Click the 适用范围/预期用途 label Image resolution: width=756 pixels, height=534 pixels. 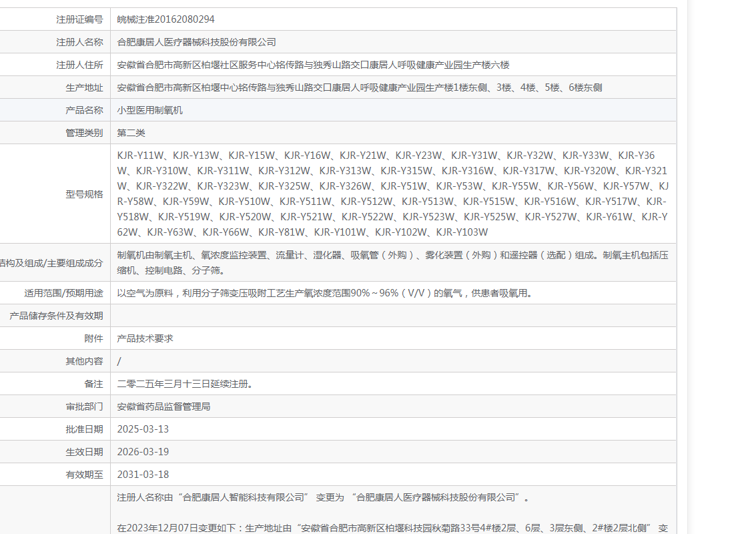(63, 293)
